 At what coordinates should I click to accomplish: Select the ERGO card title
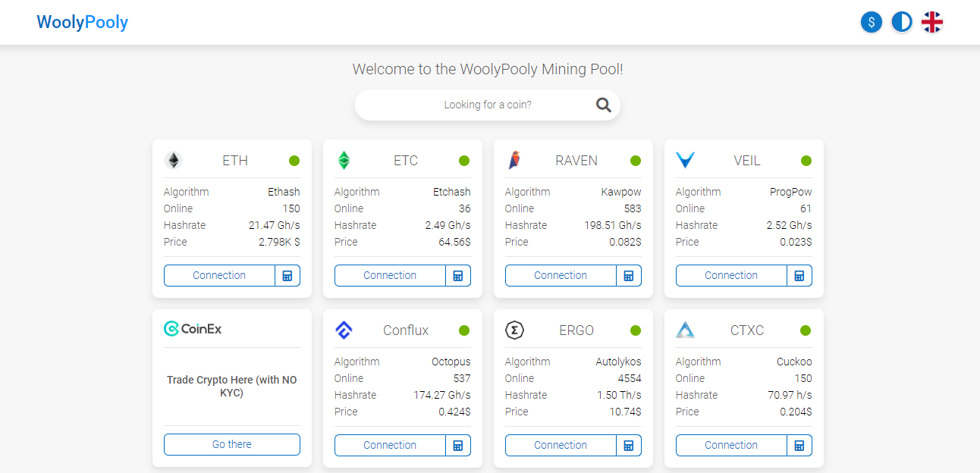pyautogui.click(x=576, y=330)
